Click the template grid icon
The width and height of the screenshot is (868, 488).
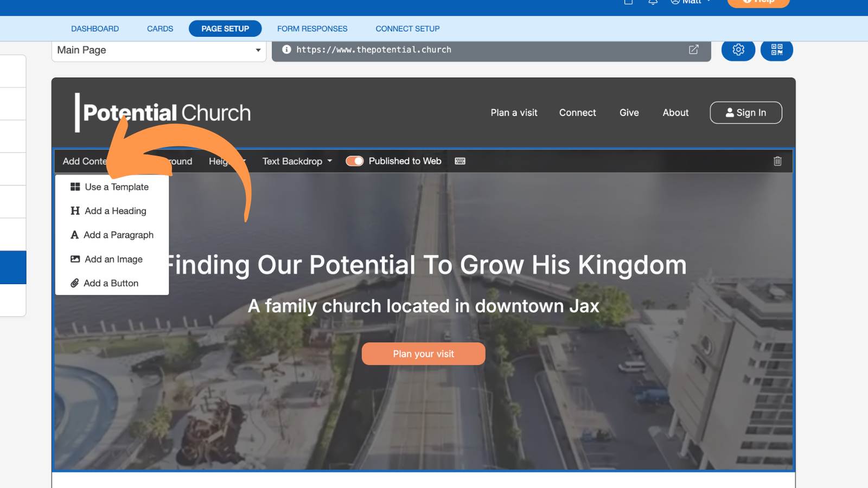75,187
